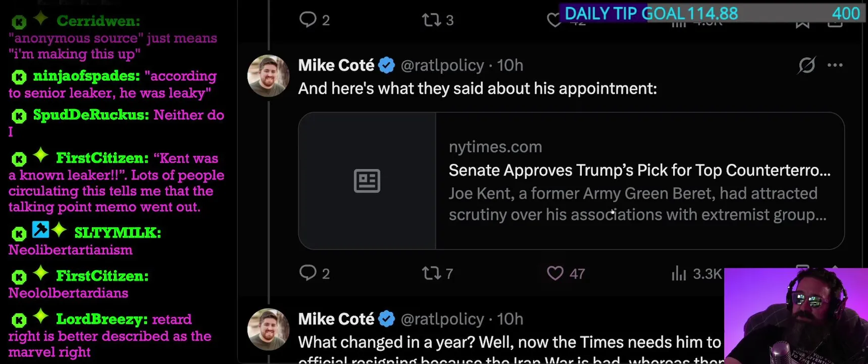Open Mike Coté's avatar on the appointment tweet
Viewport: 868px width, 364px height.
268,76
